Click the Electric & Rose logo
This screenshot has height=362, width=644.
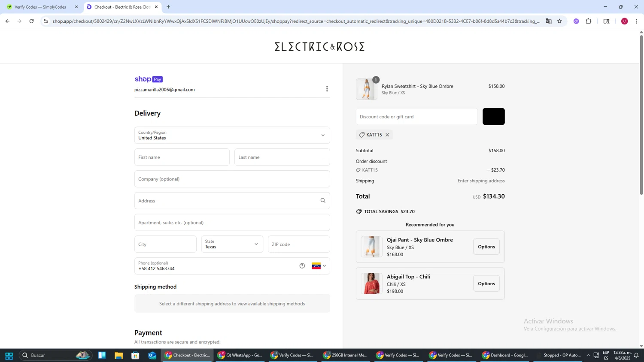(x=319, y=46)
